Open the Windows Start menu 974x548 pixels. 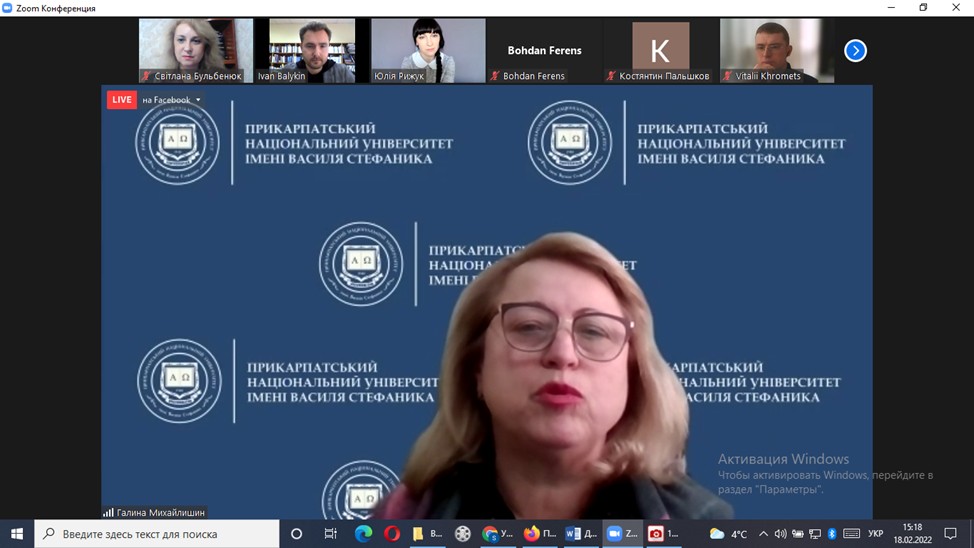[17, 534]
